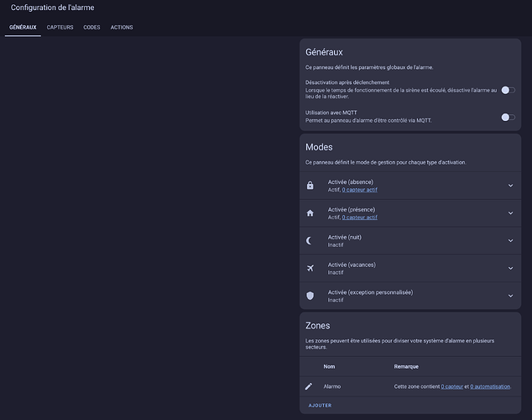Switch to the Capteurs tab
Screen dimensions: 532x420
click(60, 28)
